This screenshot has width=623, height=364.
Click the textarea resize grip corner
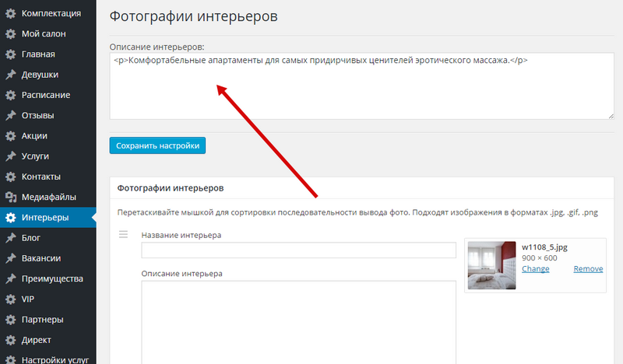pyautogui.click(x=611, y=116)
